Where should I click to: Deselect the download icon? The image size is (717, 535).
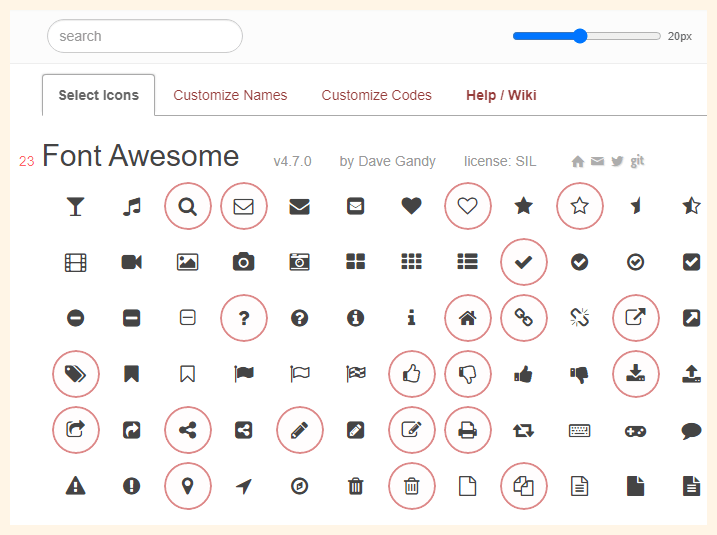coord(636,374)
